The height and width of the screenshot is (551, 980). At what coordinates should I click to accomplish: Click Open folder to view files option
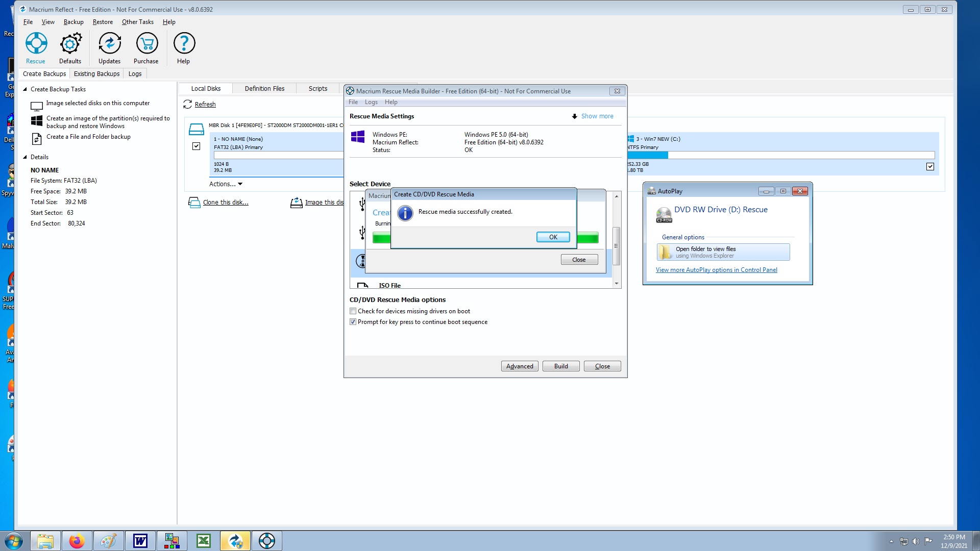(723, 252)
